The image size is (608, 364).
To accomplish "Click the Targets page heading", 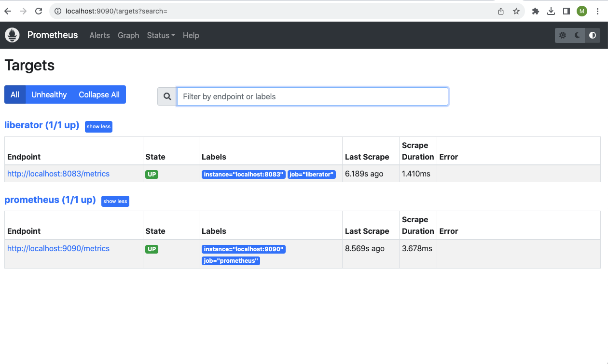I will tap(29, 65).
